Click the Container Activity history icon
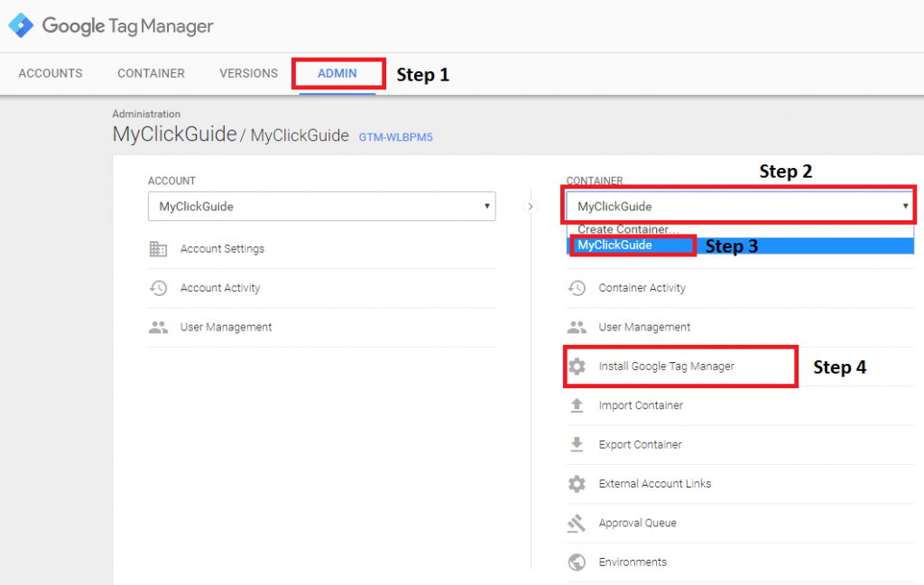 coord(577,288)
